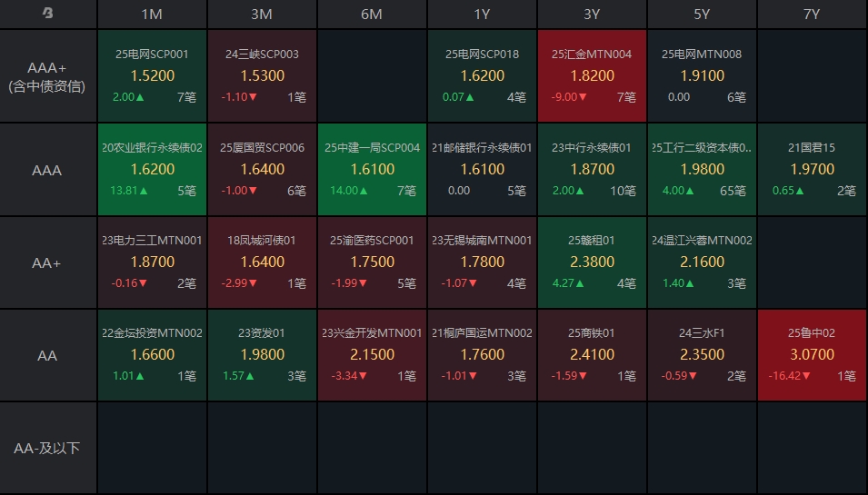Open the 24三峡SCP003 bond cell

pyautogui.click(x=262, y=75)
